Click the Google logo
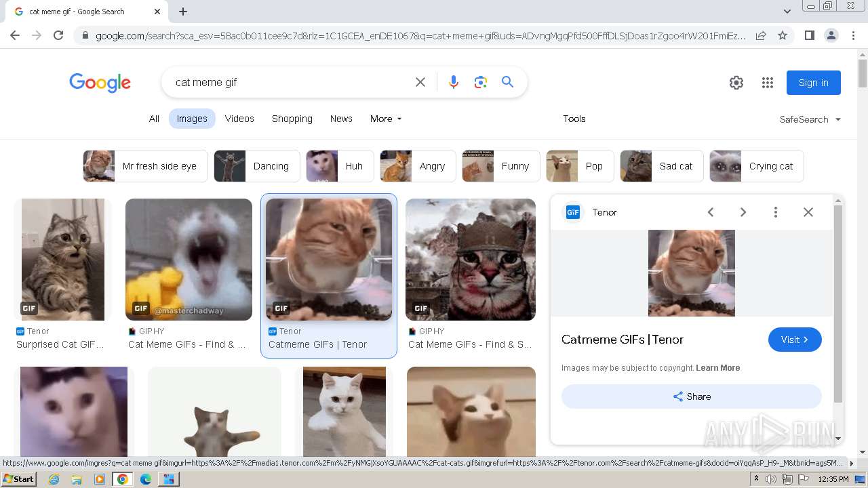 100,83
